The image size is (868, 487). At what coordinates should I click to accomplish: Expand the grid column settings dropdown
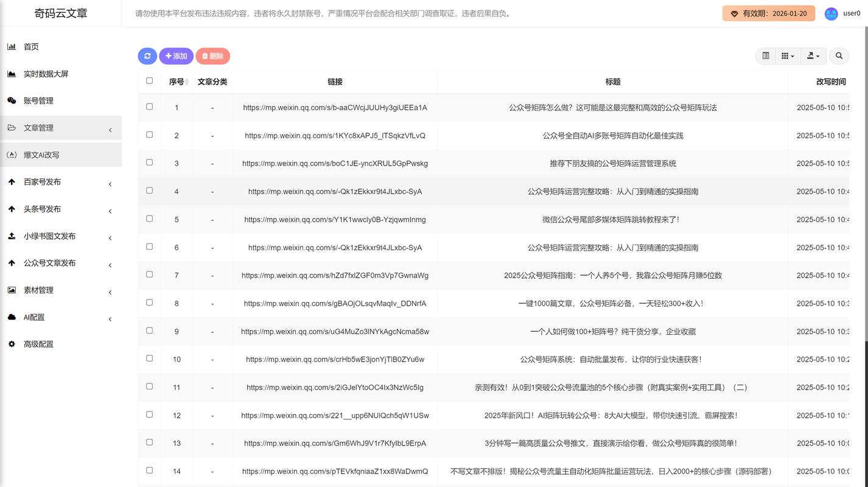pyautogui.click(x=787, y=55)
